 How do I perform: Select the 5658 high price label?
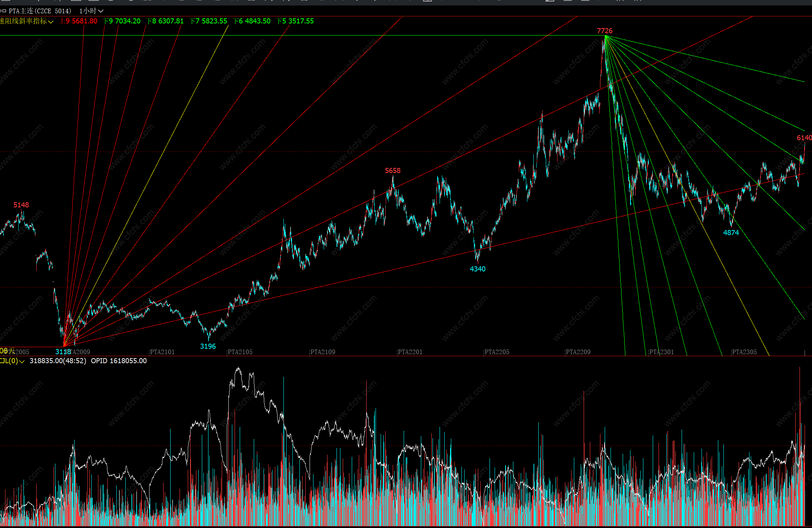(393, 171)
